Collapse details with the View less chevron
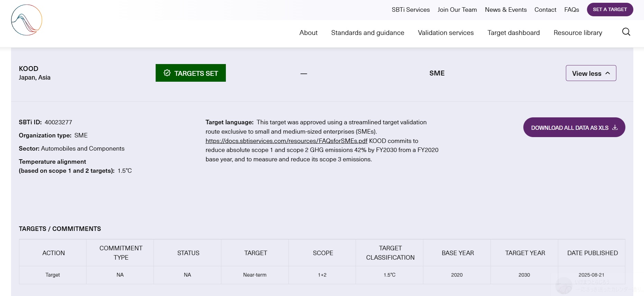 (x=608, y=73)
